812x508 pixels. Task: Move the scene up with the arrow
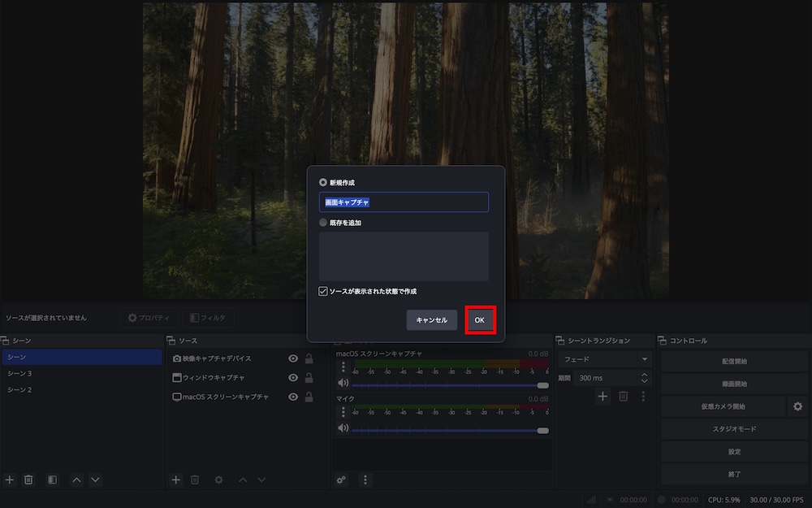(76, 480)
